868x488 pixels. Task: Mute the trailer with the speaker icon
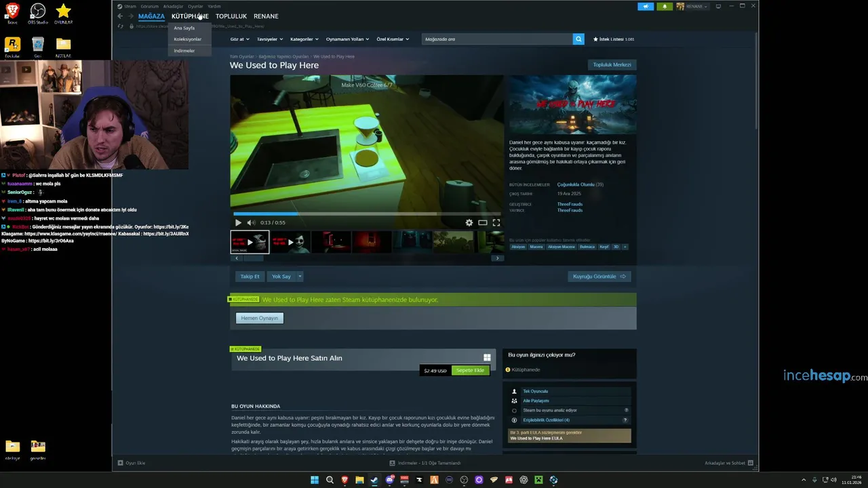click(x=251, y=222)
